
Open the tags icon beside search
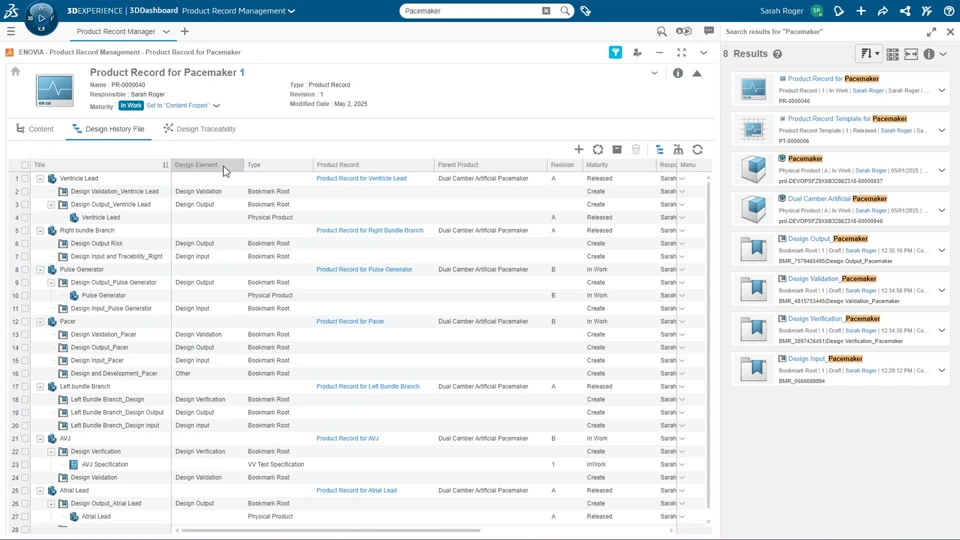tap(585, 10)
